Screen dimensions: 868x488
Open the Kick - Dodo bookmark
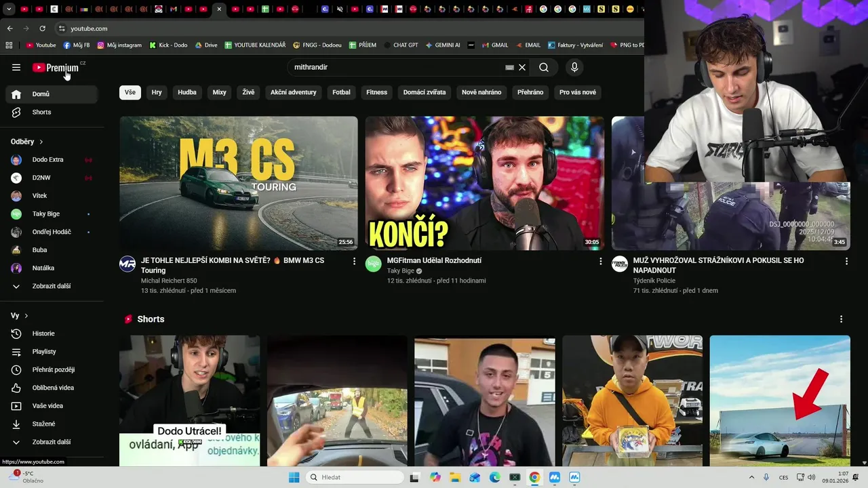pyautogui.click(x=169, y=45)
